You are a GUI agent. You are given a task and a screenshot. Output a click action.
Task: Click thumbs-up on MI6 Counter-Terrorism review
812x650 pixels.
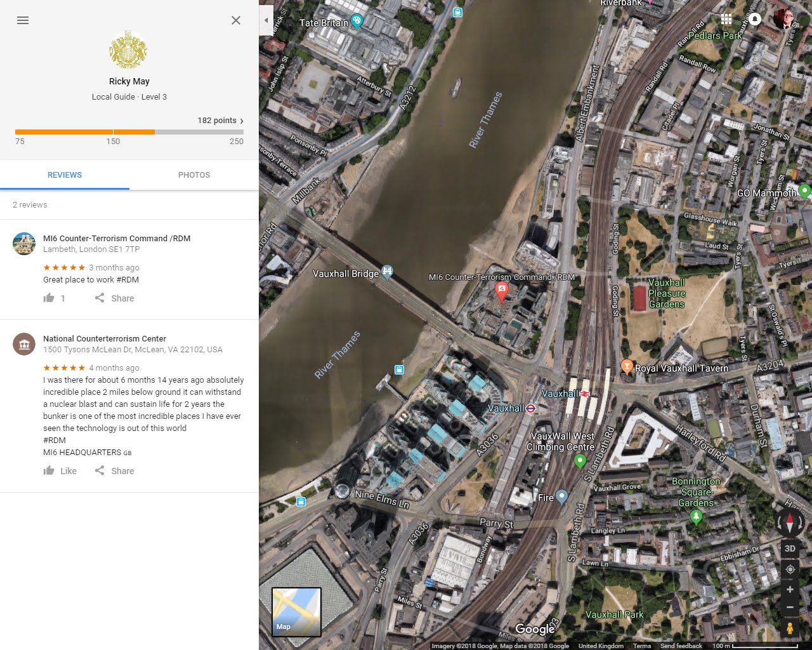49,298
